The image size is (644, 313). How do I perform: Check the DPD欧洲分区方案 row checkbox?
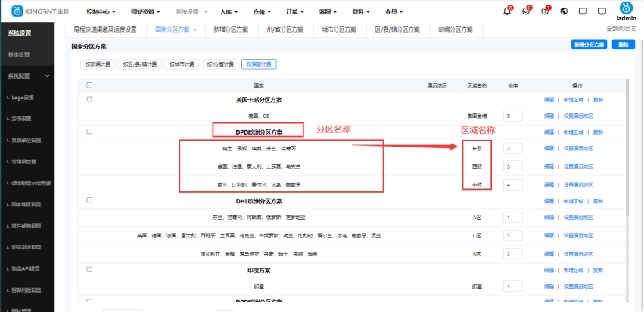point(89,132)
